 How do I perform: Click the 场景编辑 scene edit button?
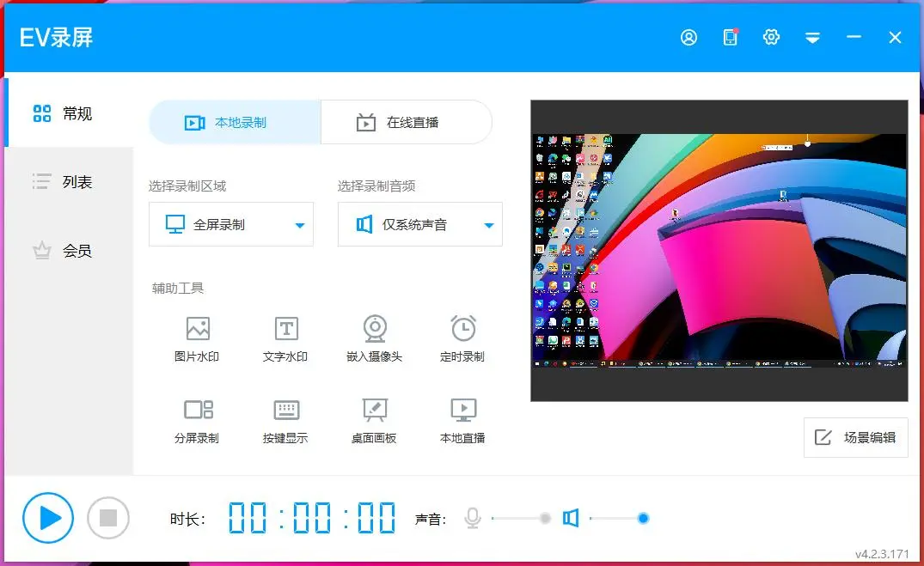pyautogui.click(x=855, y=437)
